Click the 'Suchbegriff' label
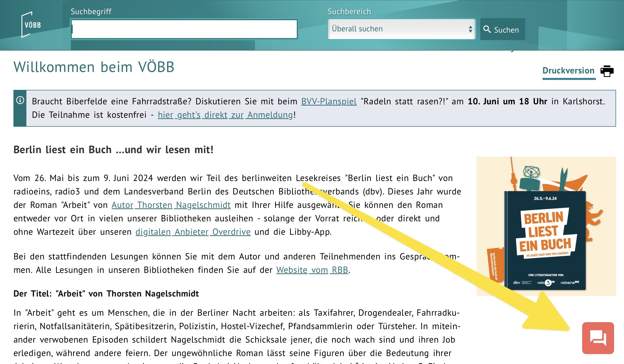624x364 pixels. point(91,12)
